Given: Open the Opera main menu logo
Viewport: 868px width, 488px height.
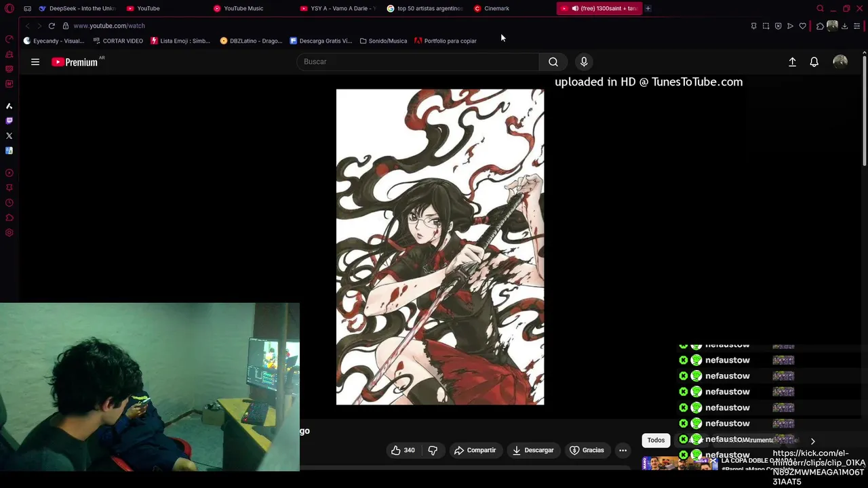Looking at the screenshot, I should (9, 8).
